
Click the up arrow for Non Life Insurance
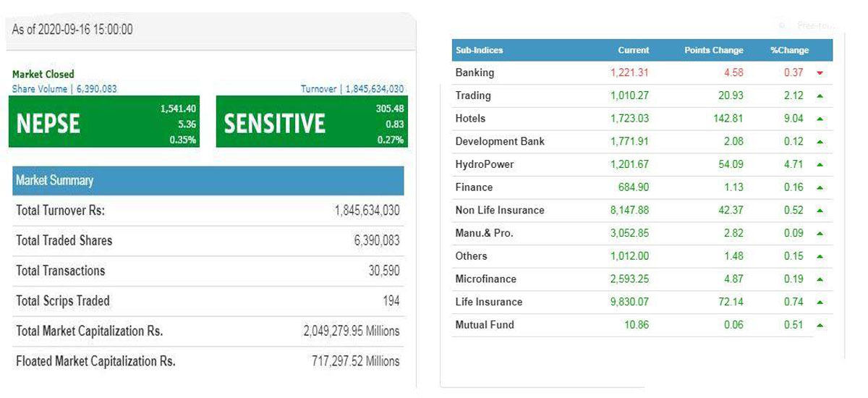[x=820, y=211]
